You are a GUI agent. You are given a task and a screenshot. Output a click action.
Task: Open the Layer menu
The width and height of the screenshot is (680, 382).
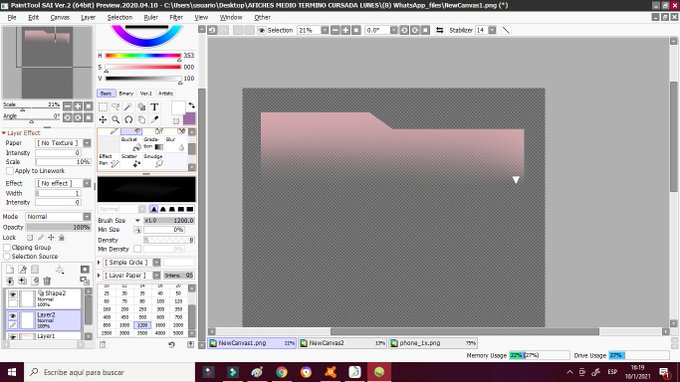click(88, 17)
